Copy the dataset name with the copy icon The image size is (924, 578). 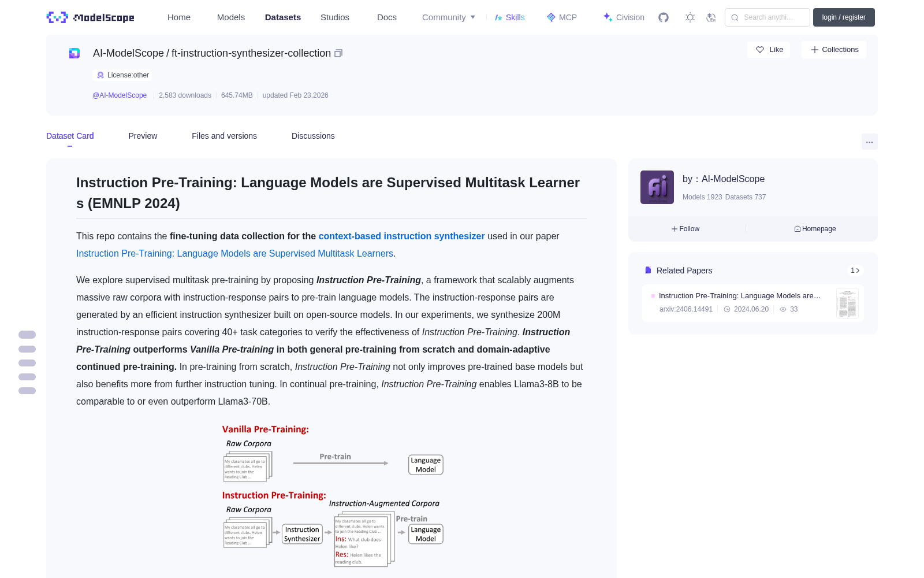click(x=338, y=53)
